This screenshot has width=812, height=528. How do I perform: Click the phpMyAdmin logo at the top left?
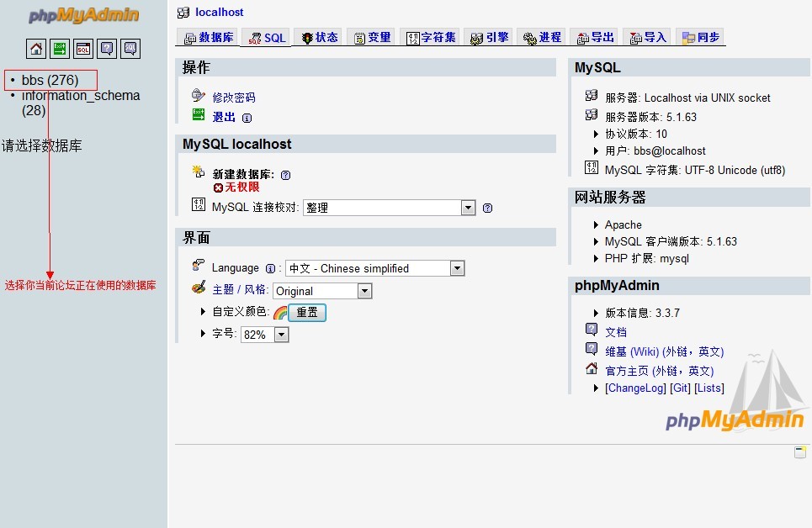(84, 15)
